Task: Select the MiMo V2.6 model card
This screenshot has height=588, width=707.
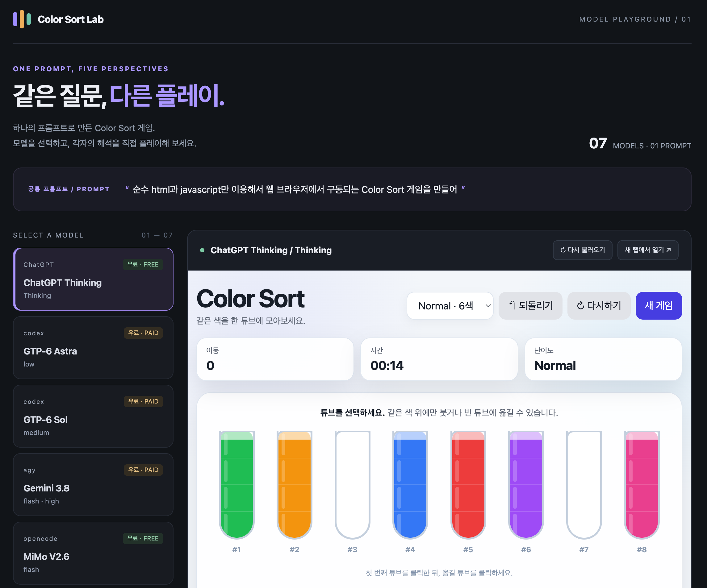Action: (x=93, y=553)
